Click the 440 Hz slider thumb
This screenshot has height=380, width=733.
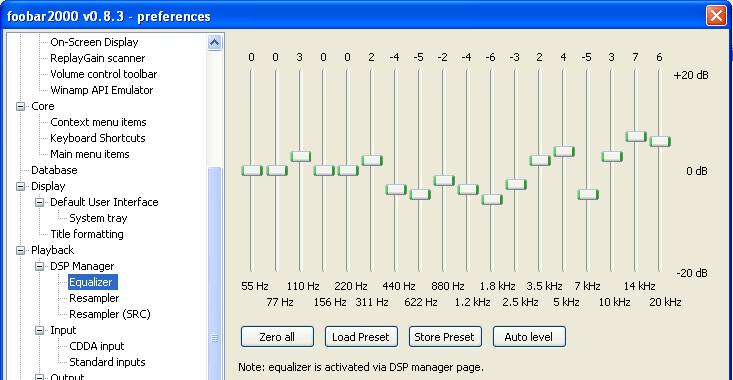(x=396, y=189)
